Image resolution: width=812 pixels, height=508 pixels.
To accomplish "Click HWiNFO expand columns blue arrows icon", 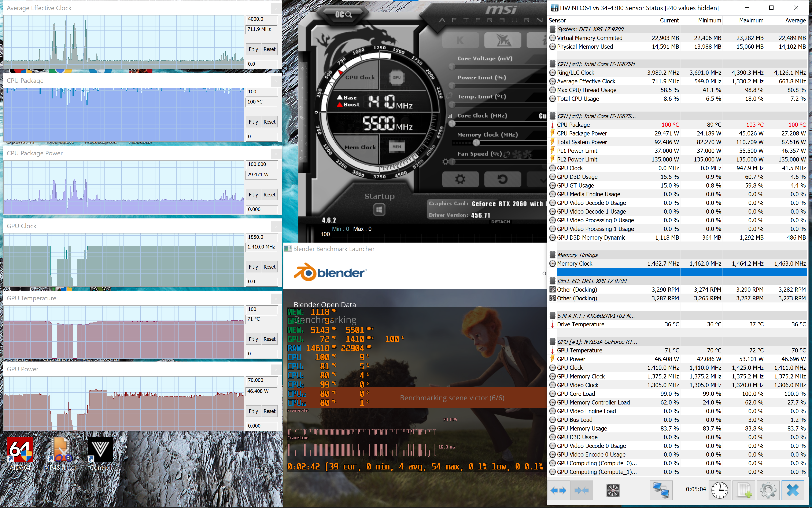I will [x=558, y=490].
